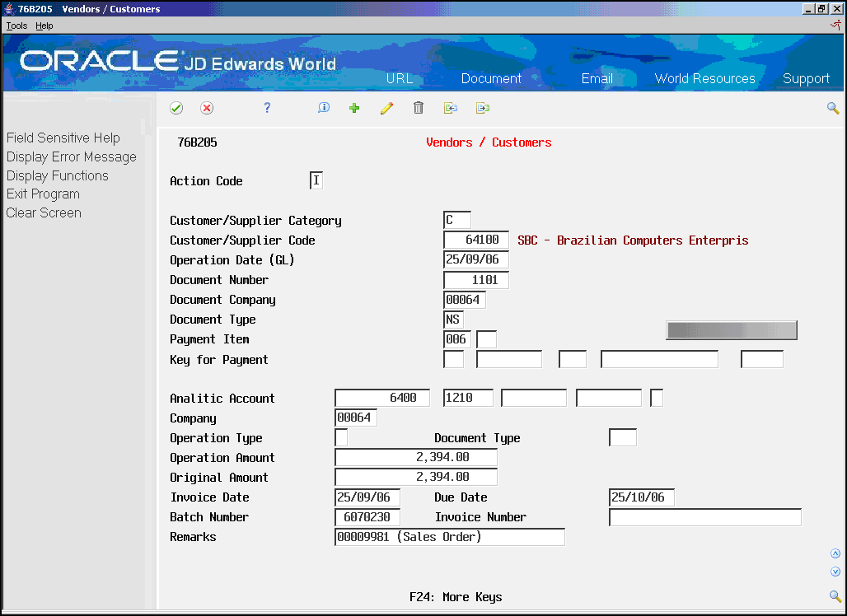Click the Operation Amount field
Screen dimensions: 847x616
(416, 457)
